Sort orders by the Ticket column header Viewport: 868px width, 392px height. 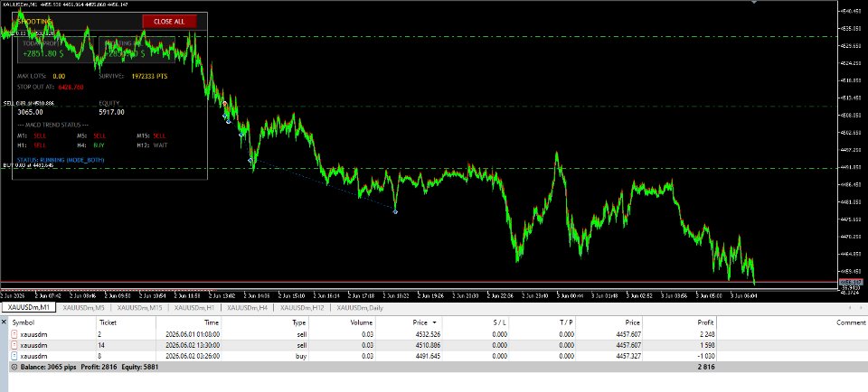coord(108,322)
